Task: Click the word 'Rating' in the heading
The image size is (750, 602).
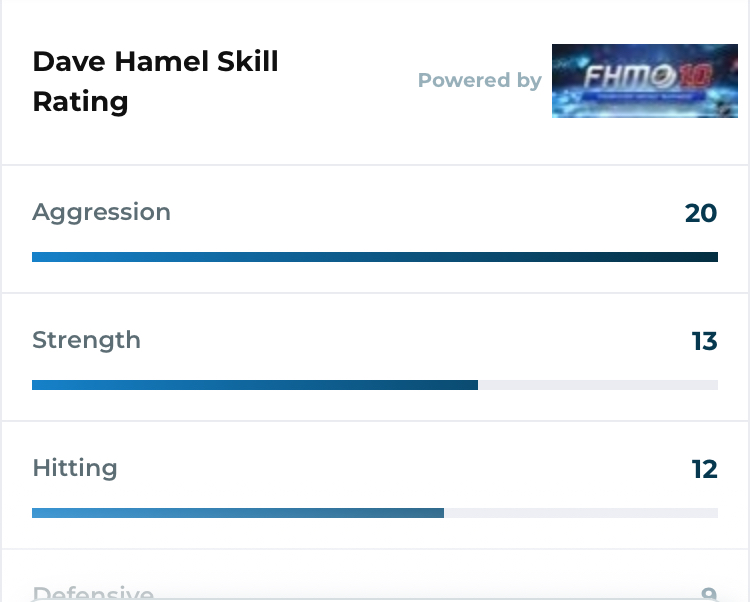Action: (80, 102)
